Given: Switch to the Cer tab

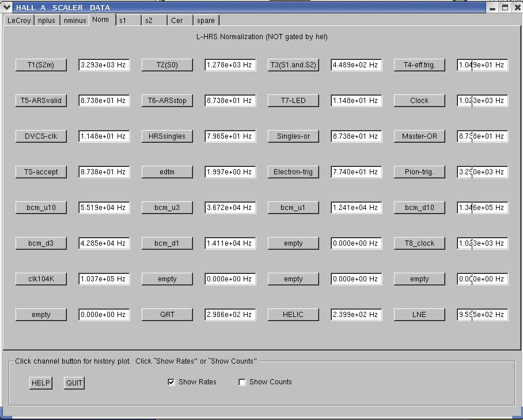Looking at the screenshot, I should click(x=180, y=20).
